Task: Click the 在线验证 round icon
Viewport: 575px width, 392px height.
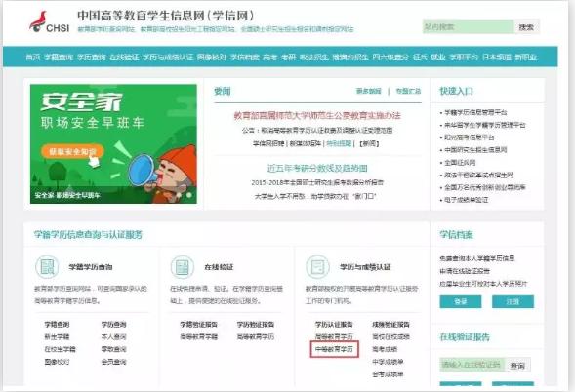Action: tap(183, 267)
